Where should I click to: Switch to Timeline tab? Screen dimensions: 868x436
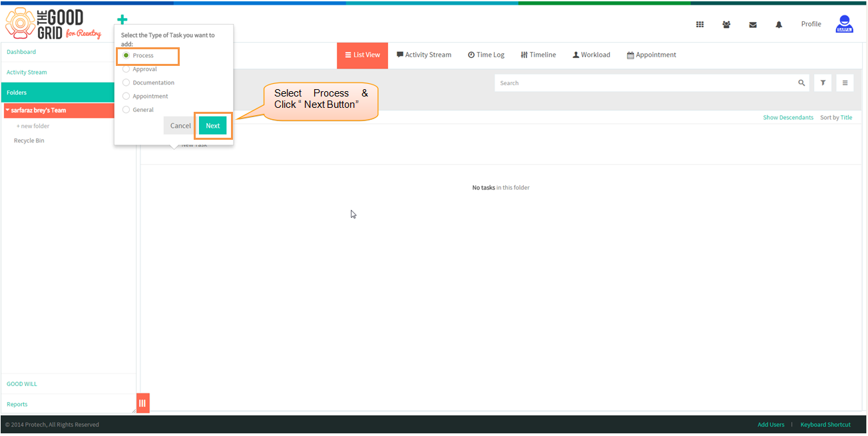(538, 55)
